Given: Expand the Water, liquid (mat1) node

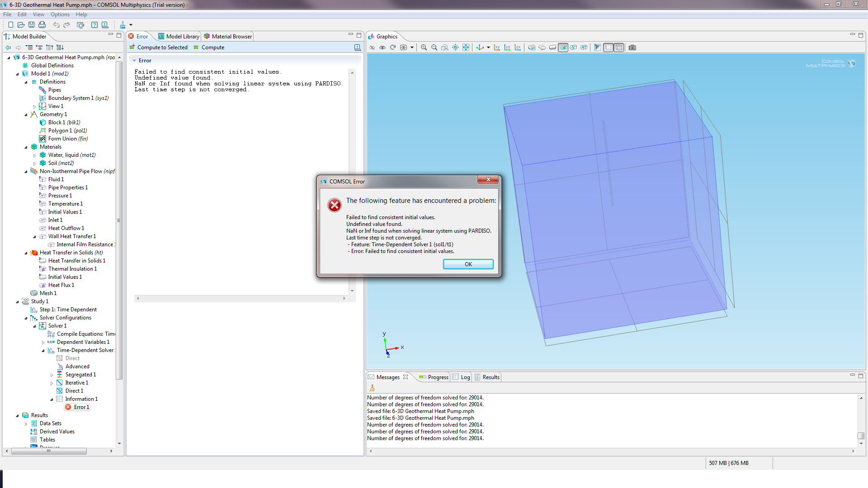Looking at the screenshot, I should [x=34, y=155].
